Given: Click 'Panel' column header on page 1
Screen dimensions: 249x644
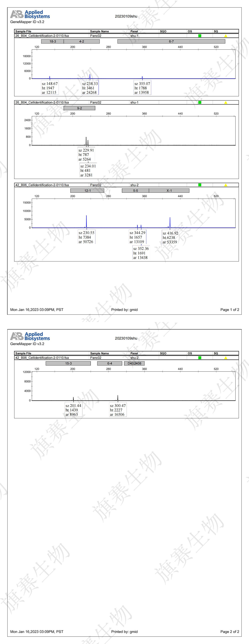Looking at the screenshot, I should click(x=134, y=31).
